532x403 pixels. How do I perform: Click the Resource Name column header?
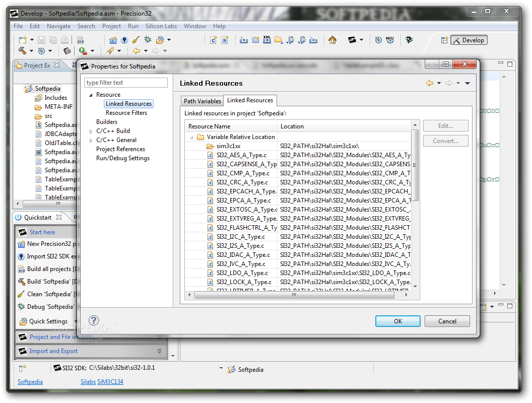(231, 126)
